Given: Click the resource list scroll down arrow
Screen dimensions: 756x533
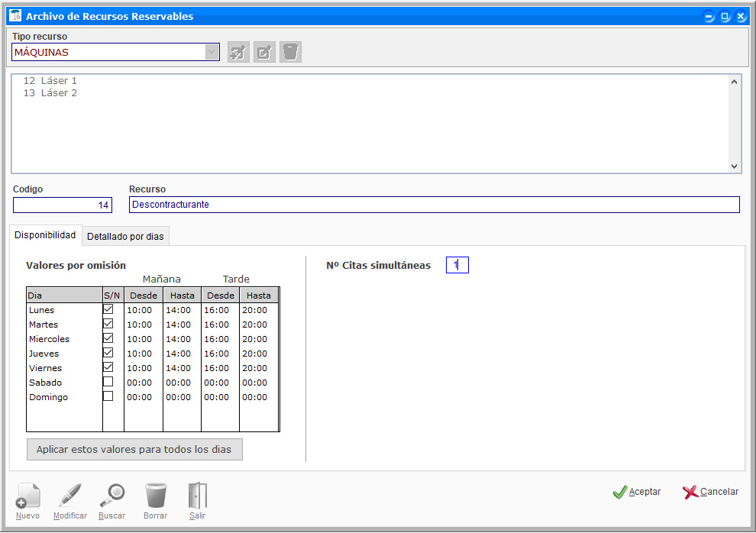Looking at the screenshot, I should point(734,166).
